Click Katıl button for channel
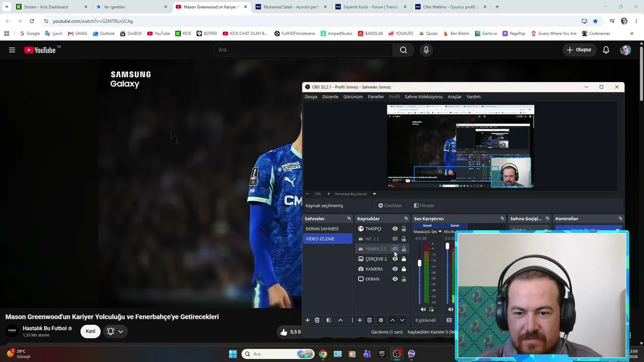 [x=91, y=331]
